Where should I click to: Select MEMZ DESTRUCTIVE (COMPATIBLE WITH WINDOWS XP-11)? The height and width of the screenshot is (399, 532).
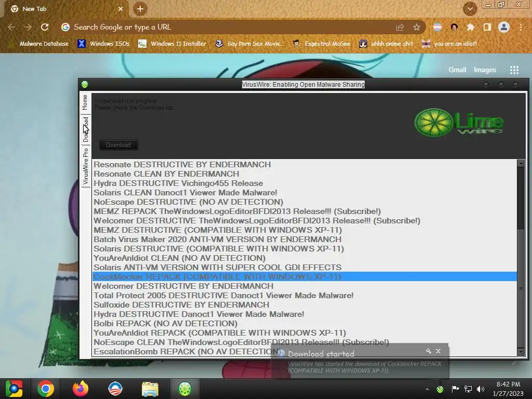[304, 230]
